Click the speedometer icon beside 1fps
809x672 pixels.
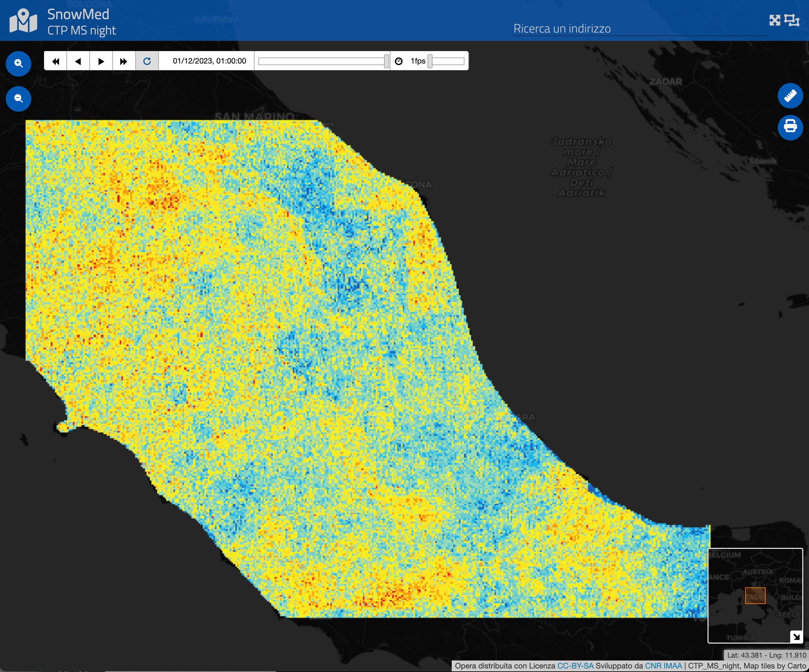399,61
